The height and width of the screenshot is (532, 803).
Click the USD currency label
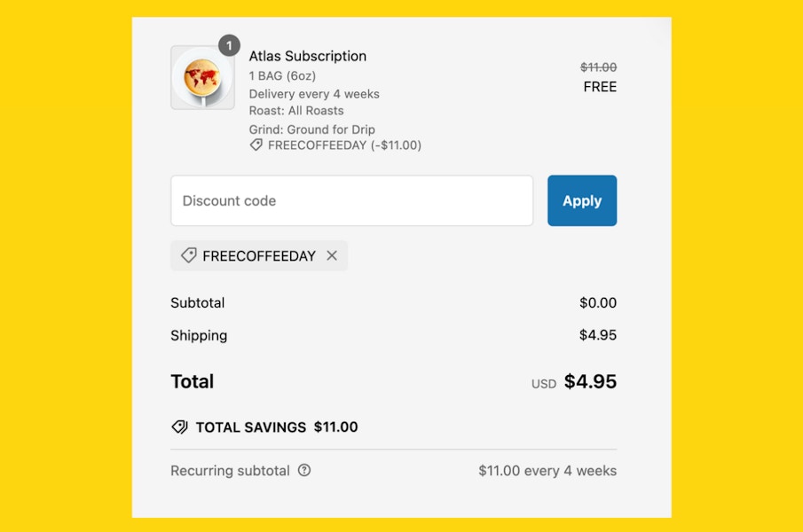point(543,384)
